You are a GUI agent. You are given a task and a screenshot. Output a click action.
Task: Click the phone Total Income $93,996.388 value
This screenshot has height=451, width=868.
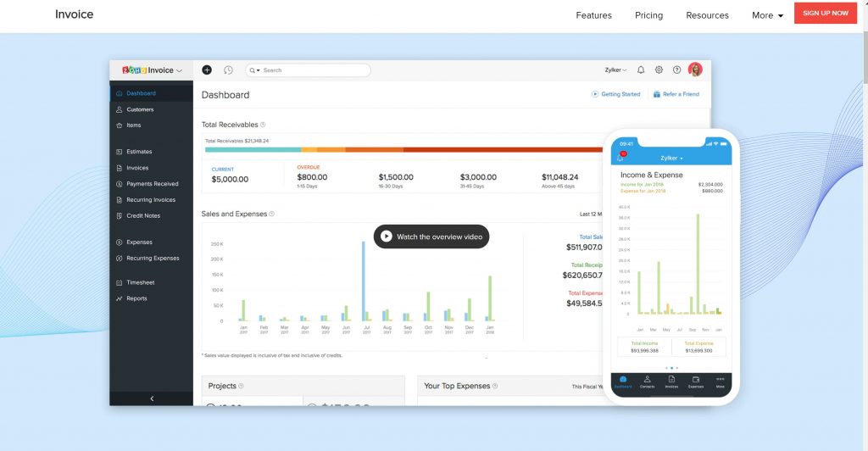point(644,351)
